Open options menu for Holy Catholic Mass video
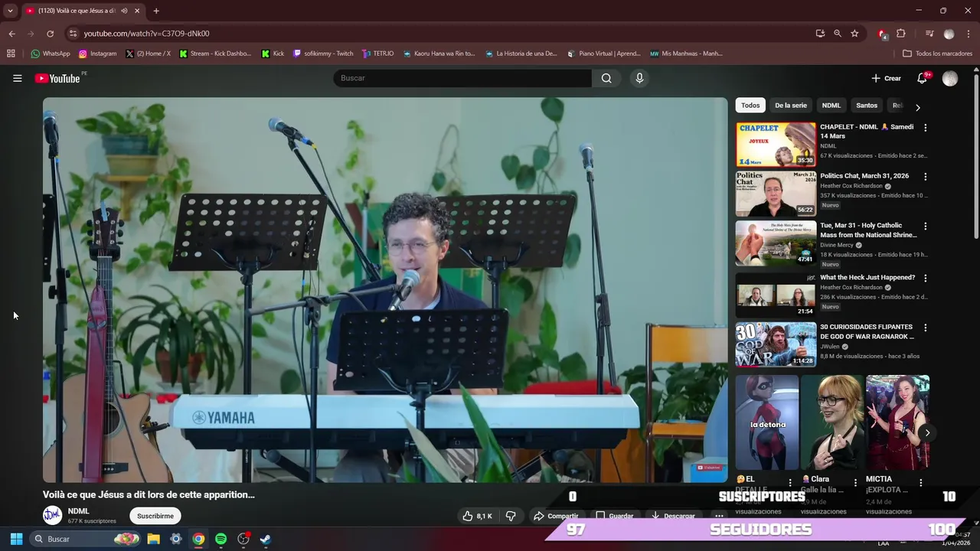Viewport: 980px width, 551px height. (925, 227)
